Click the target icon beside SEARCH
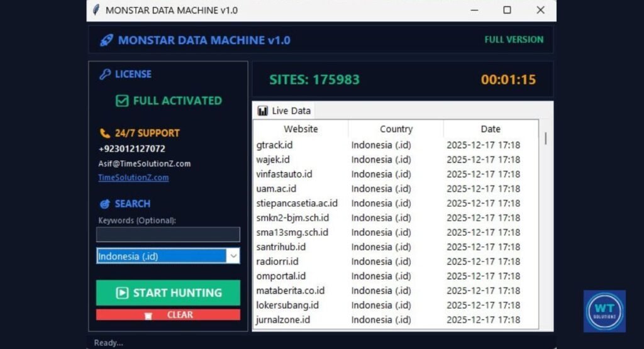644x349 pixels. 105,204
